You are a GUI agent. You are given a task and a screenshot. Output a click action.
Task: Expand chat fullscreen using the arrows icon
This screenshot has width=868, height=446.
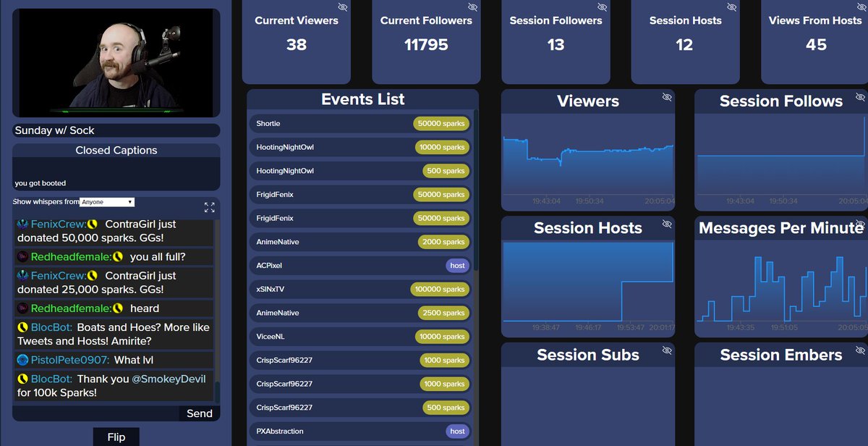click(x=209, y=207)
